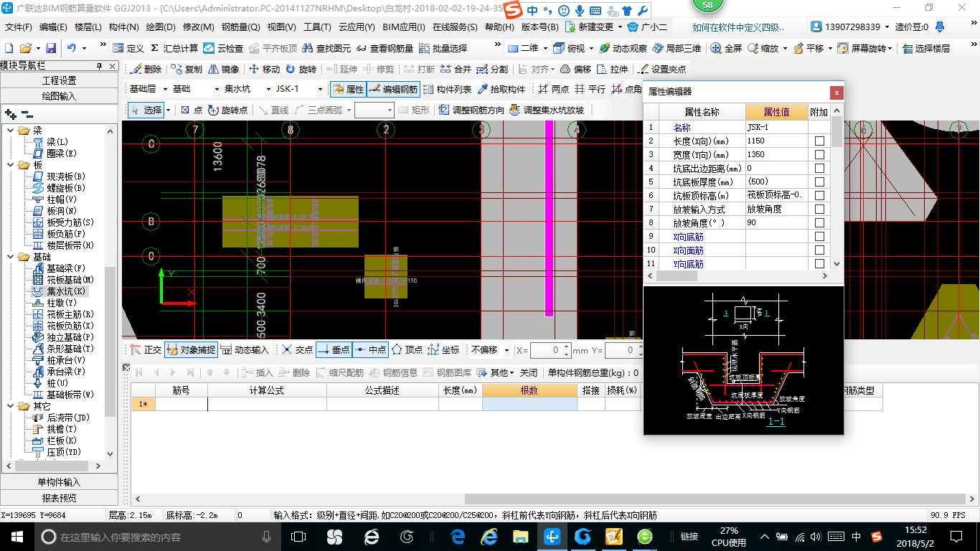980x551 pixels.
Task: Check 附加 box for 长度(X向) row
Action: coord(819,141)
